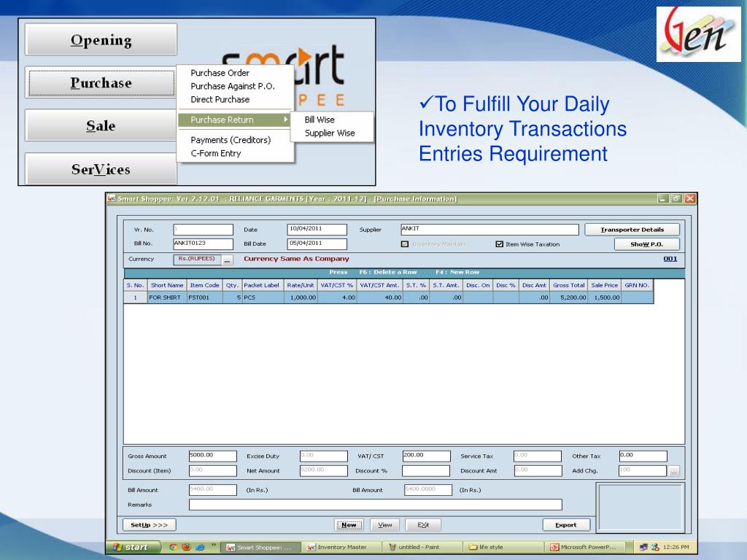Switch to life style folder taskbar item
The height and width of the screenshot is (560, 747).
504,547
